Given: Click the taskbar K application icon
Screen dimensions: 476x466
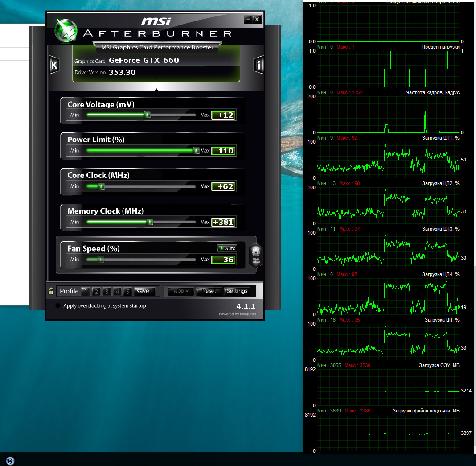Looking at the screenshot, I should click(10, 461).
